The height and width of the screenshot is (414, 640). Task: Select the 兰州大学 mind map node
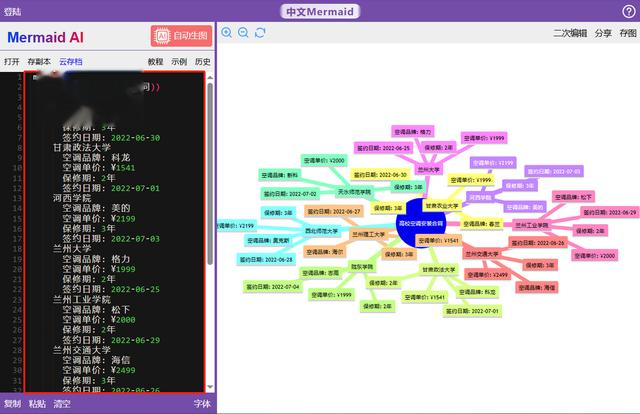coord(428,169)
